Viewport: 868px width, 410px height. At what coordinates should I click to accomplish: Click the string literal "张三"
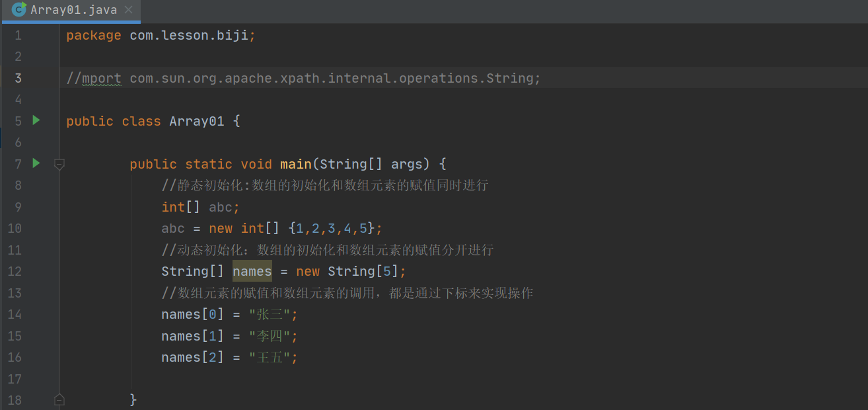point(270,314)
